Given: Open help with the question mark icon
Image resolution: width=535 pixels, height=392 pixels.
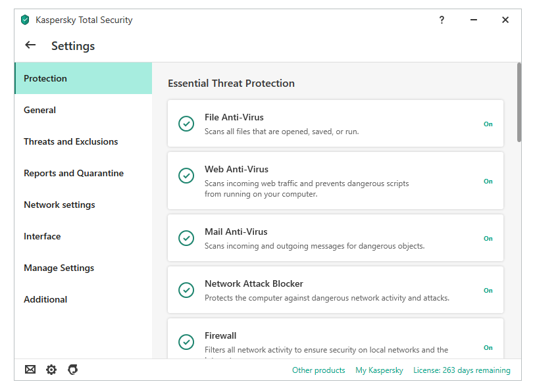Looking at the screenshot, I should (442, 20).
